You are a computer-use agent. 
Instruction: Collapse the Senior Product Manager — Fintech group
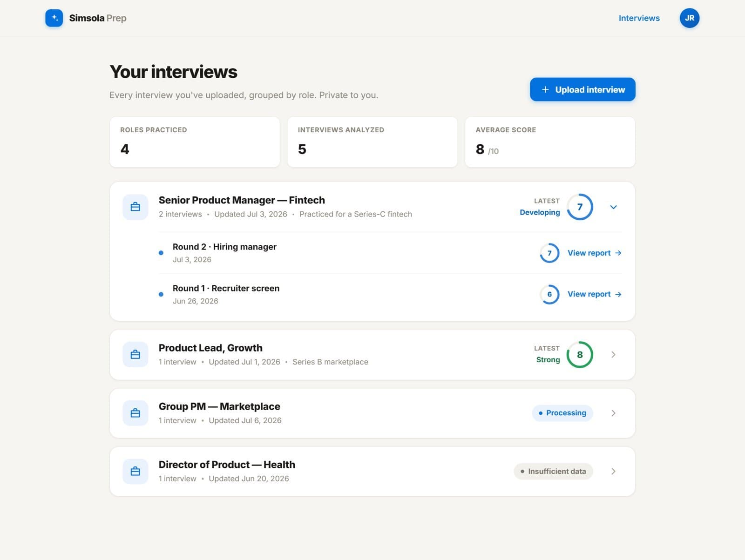coord(613,207)
